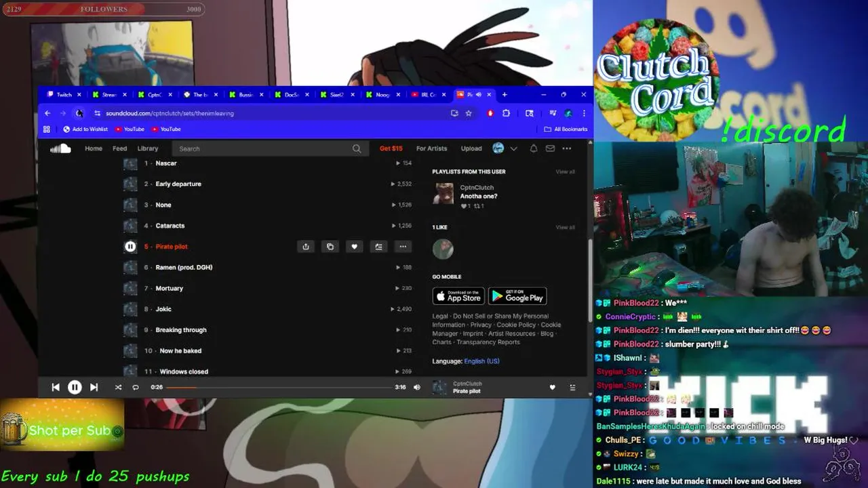Focus the SoundCloud search field
868x488 pixels.
[x=270, y=148]
